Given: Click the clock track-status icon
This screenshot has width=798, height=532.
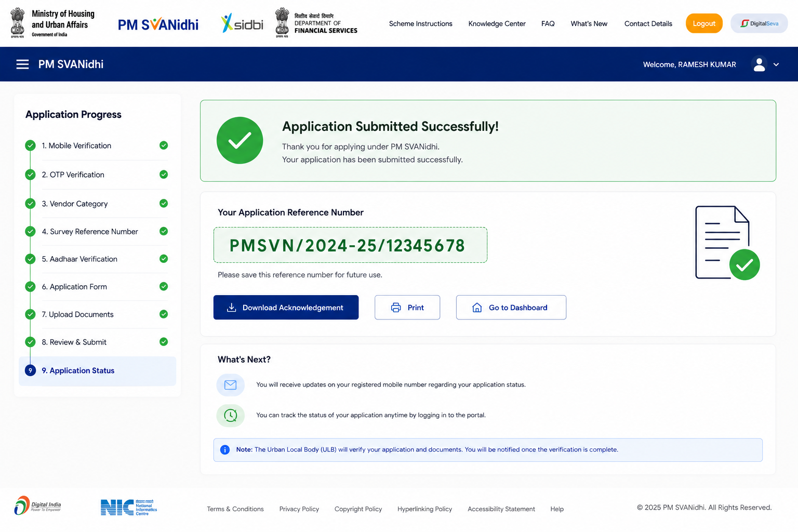Looking at the screenshot, I should tap(230, 416).
